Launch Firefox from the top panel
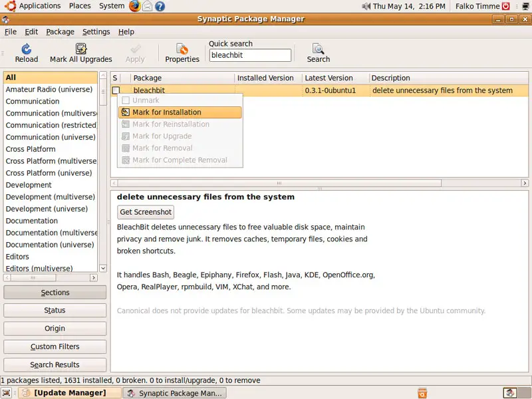 coord(135,6)
